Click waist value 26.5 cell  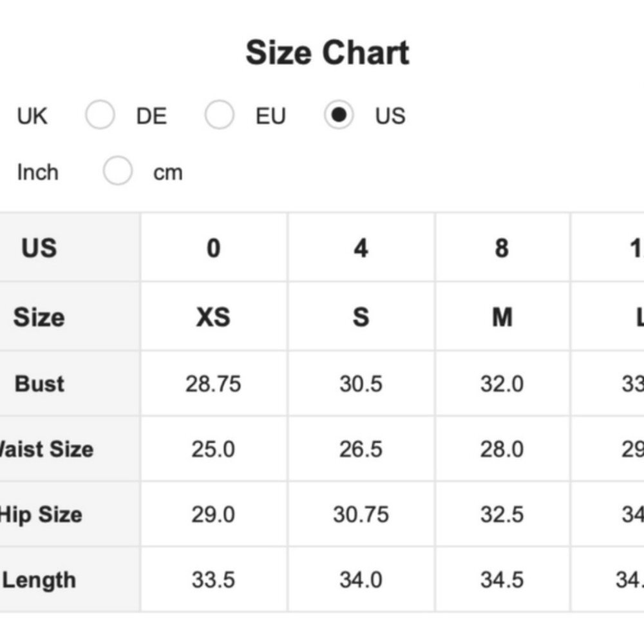point(361,449)
